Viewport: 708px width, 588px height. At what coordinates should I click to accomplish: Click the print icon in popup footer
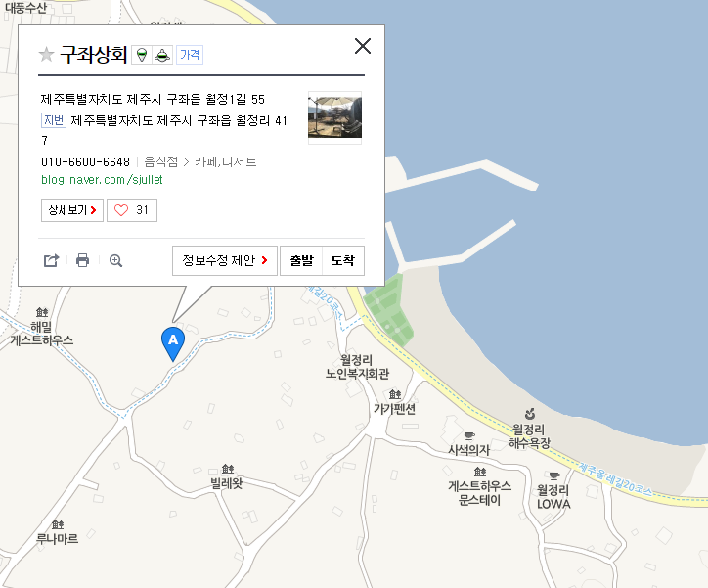tap(82, 260)
